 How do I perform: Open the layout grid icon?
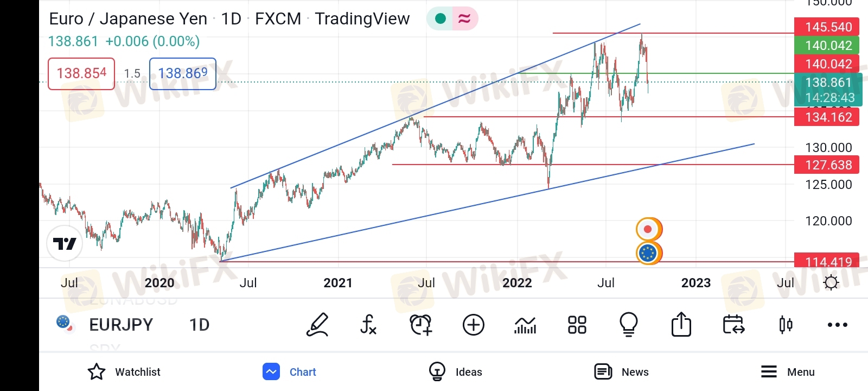pyautogui.click(x=577, y=325)
